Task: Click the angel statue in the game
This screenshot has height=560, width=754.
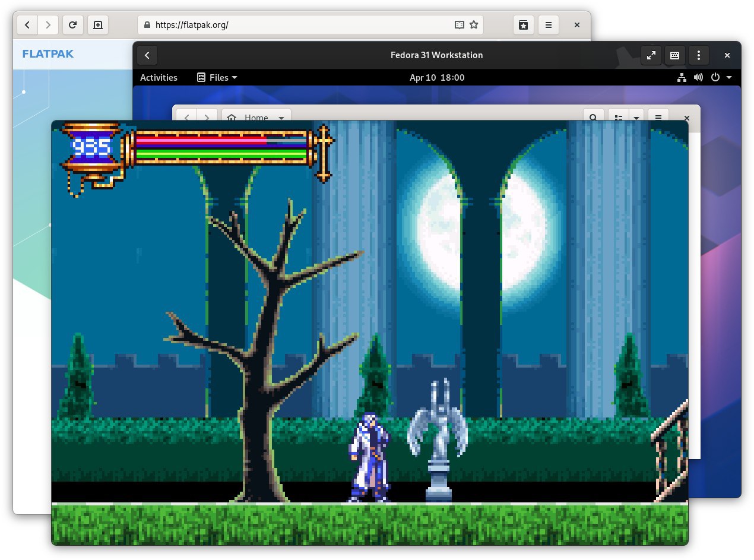Action: 438,441
